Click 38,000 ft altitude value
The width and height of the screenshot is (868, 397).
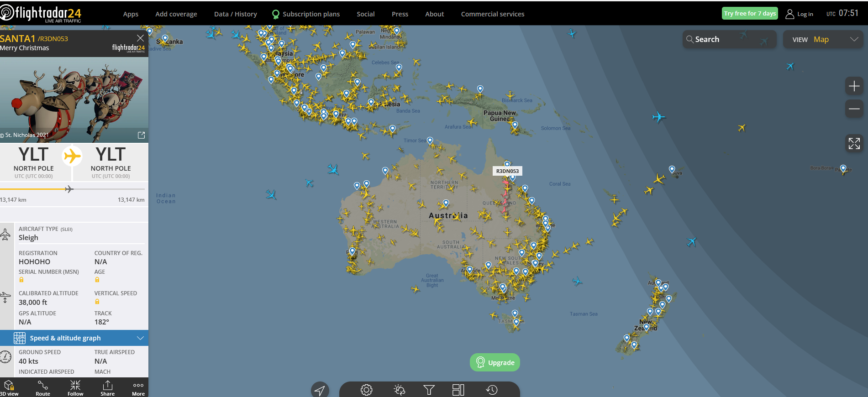[33, 303]
